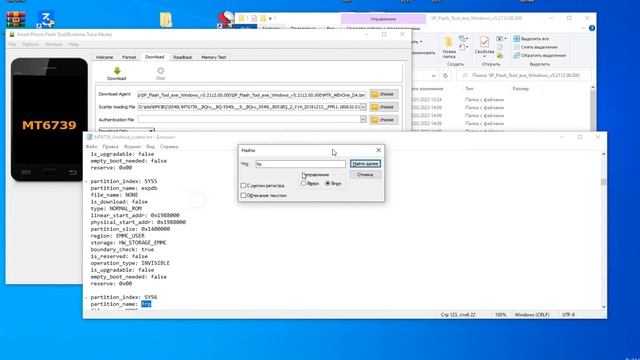This screenshot has height=360, width=640.
Task: Click the Stop icon in Flash Tool
Action: tap(160, 71)
